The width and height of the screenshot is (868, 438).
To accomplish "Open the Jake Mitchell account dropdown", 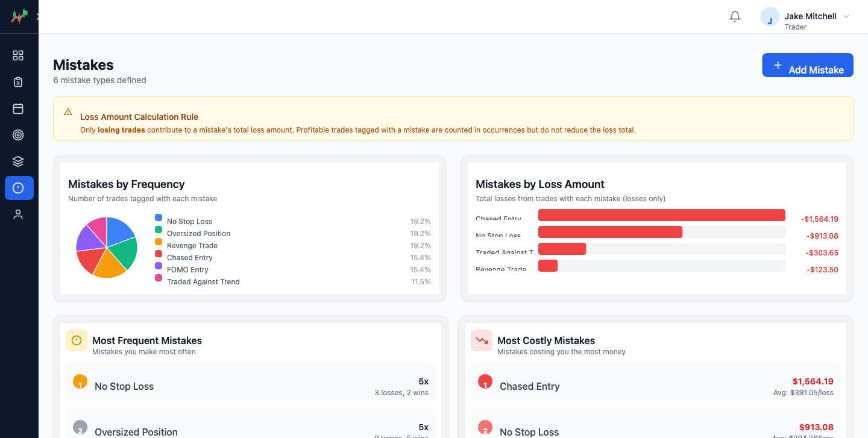I will pyautogui.click(x=805, y=16).
